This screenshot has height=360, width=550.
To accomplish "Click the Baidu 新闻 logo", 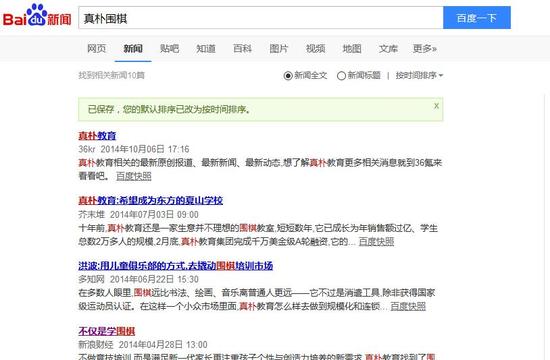I will pos(37,16).
